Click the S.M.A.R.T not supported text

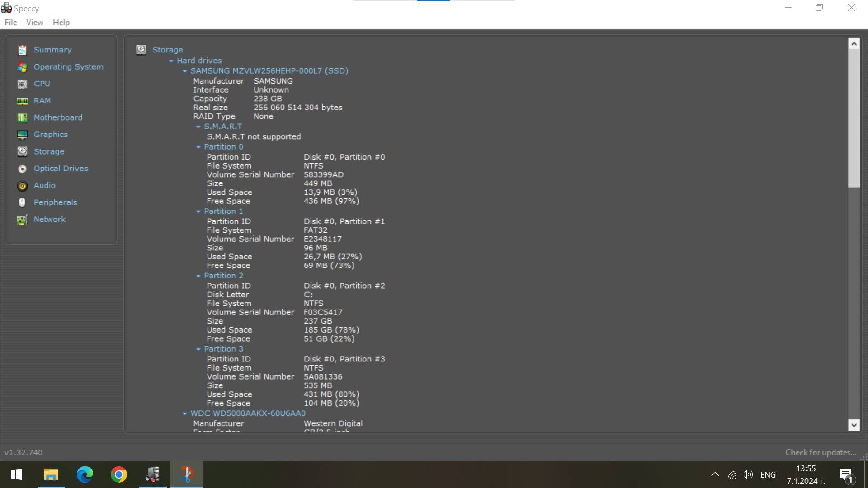pyautogui.click(x=254, y=137)
